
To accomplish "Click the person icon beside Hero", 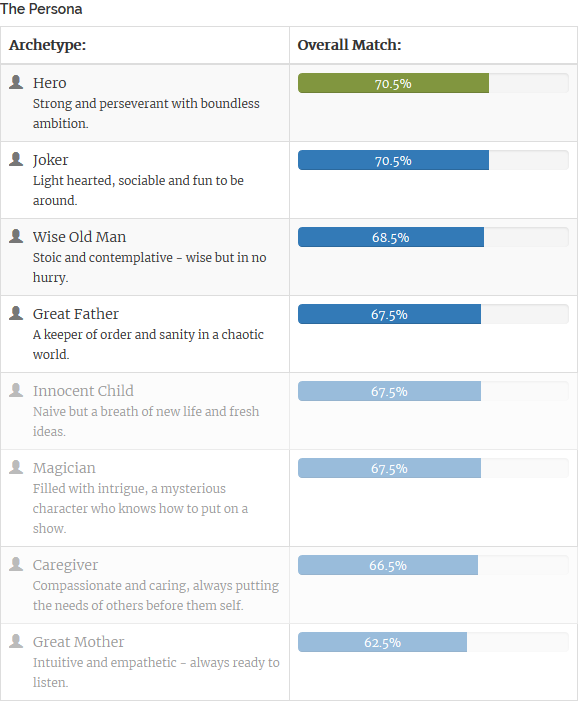I will pos(16,82).
